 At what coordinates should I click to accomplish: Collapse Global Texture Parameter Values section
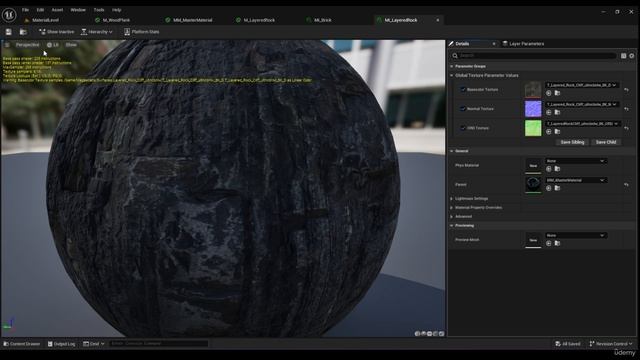[x=452, y=76]
